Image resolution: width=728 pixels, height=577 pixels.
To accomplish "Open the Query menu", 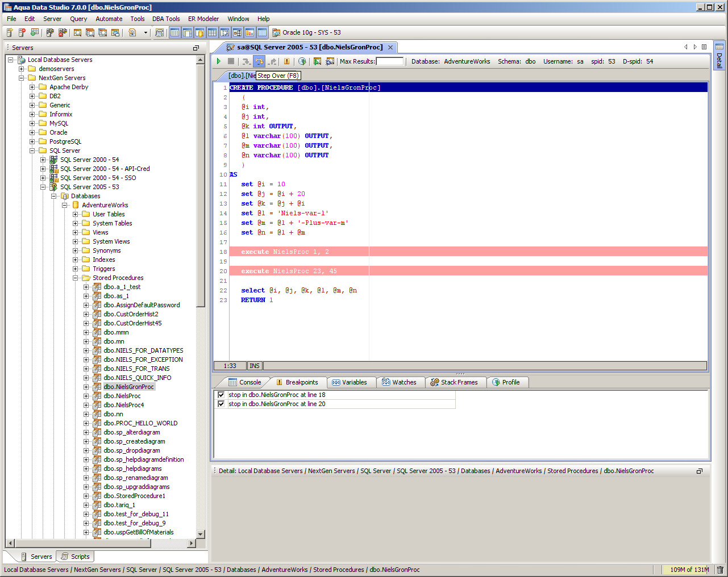I will tap(78, 19).
